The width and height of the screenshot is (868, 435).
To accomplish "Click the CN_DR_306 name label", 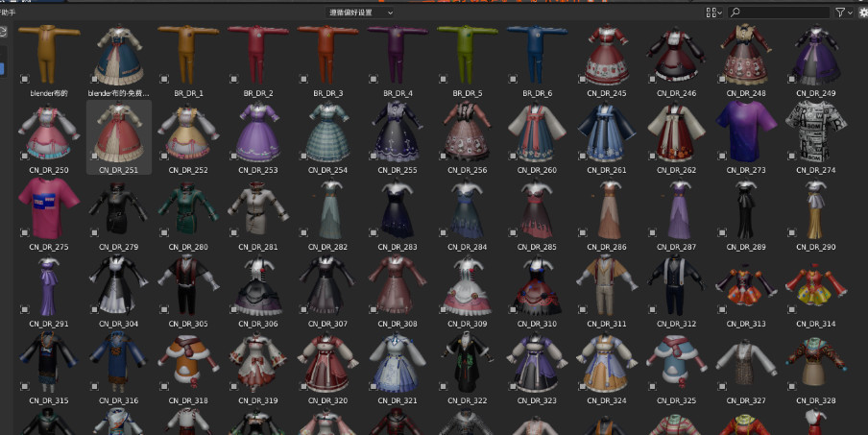I will click(x=258, y=325).
